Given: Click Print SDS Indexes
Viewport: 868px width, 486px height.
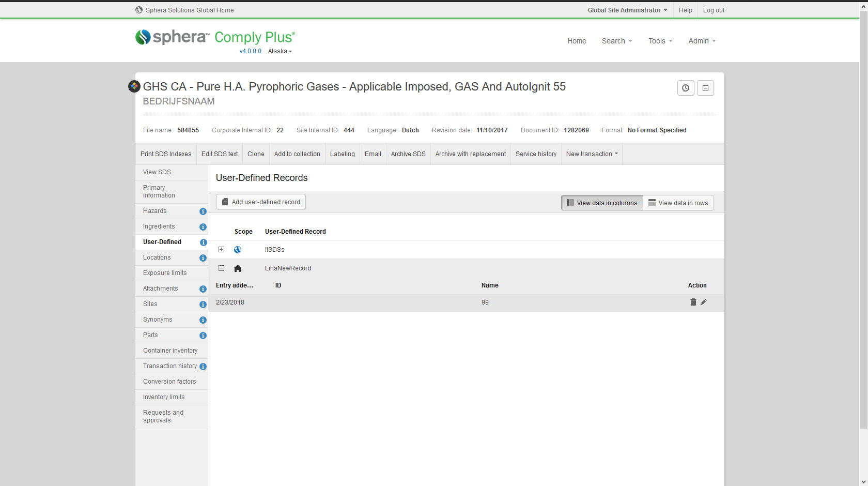Looking at the screenshot, I should (166, 154).
